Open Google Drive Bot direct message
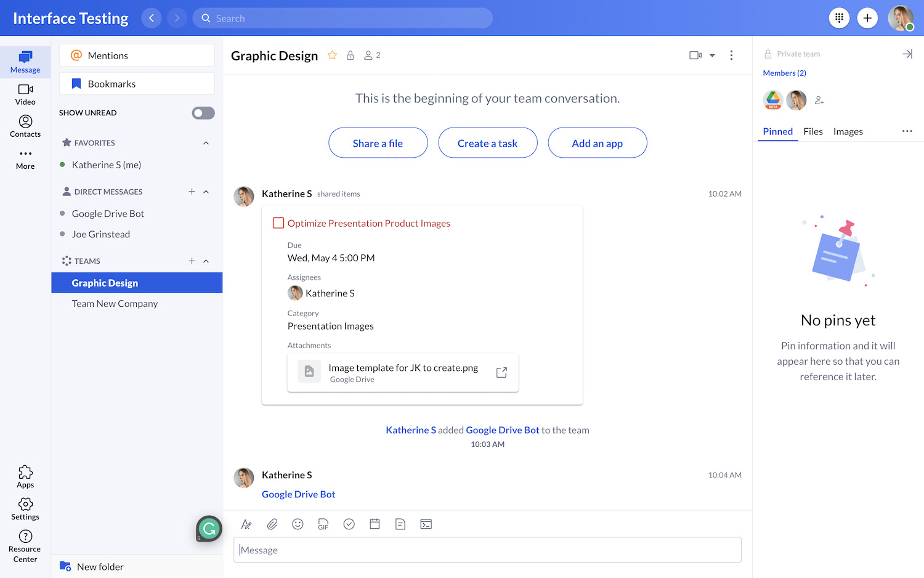 137,214
